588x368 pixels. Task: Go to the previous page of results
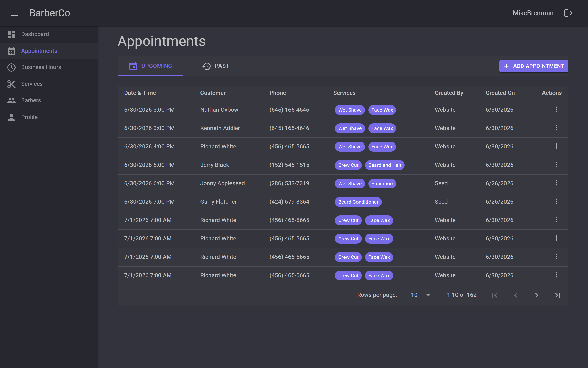pyautogui.click(x=516, y=295)
